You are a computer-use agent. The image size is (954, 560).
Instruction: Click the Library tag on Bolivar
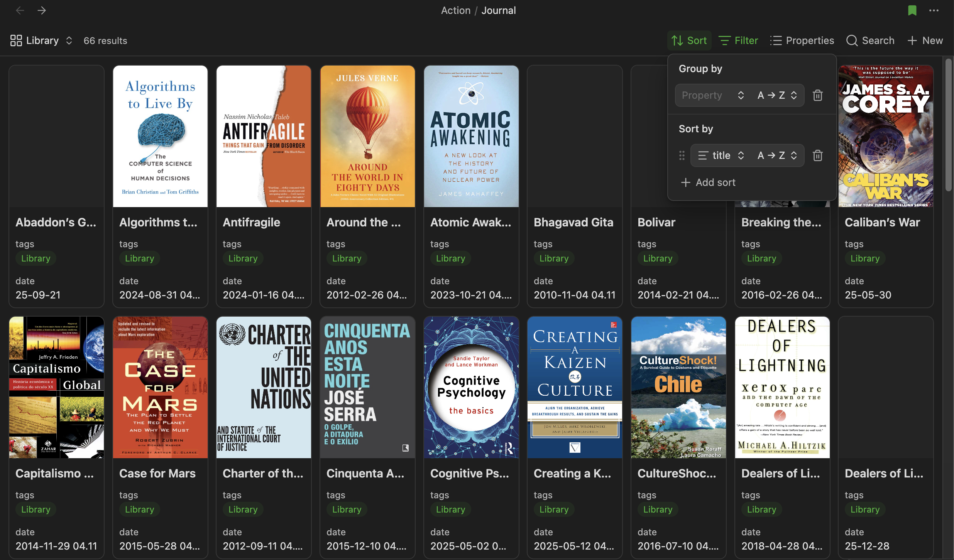[x=658, y=258]
